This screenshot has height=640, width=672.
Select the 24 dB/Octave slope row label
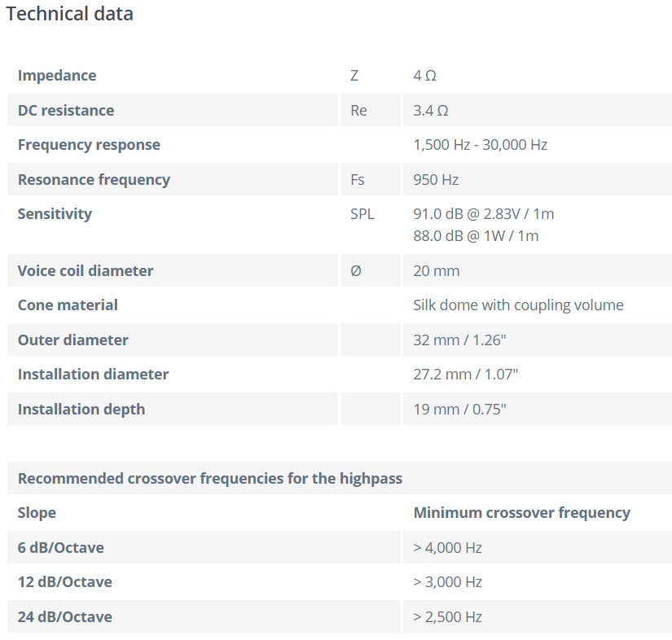(x=65, y=617)
